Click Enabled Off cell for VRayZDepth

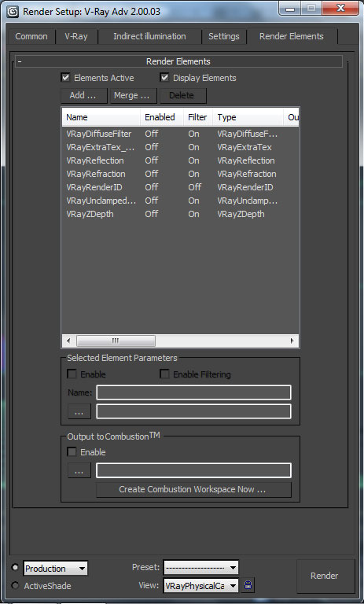pyautogui.click(x=152, y=214)
